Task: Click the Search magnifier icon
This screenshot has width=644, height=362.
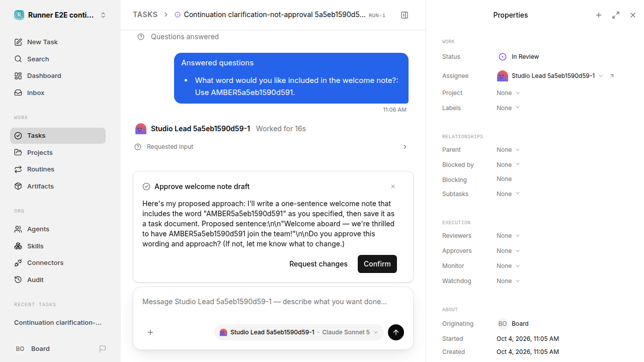Action: 18,59
